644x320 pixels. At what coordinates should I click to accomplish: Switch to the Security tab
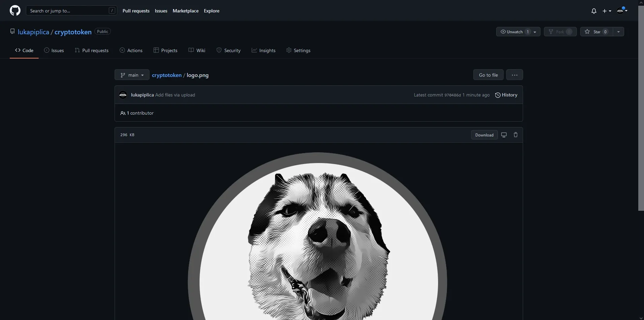228,50
